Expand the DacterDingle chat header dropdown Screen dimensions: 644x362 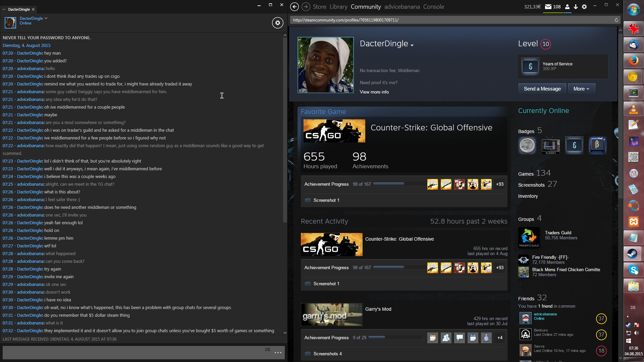(46, 18)
